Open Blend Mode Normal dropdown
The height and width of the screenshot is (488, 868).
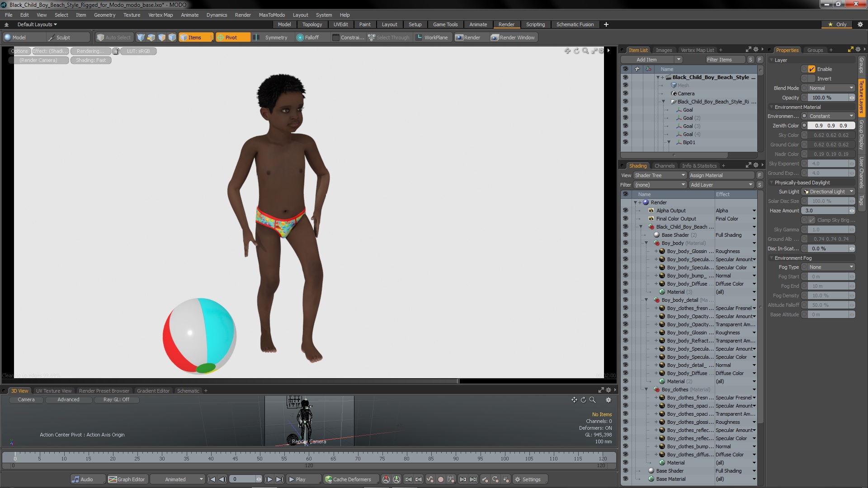pos(831,88)
